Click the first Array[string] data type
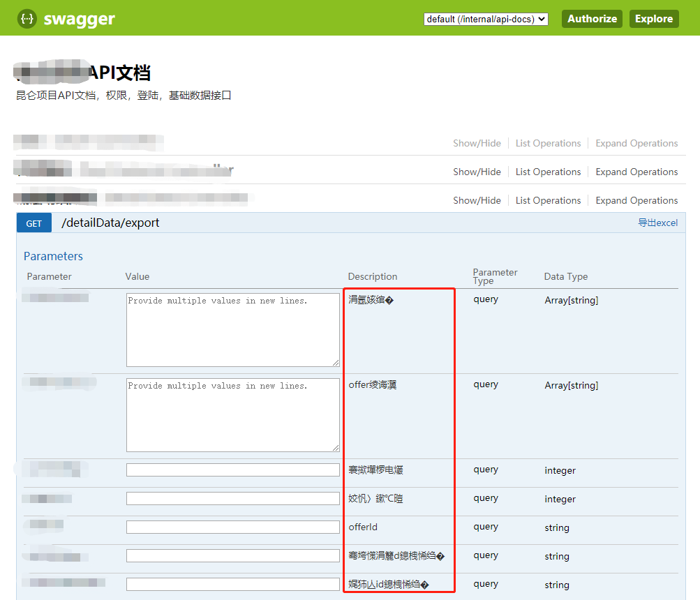This screenshot has height=600, width=700. tap(571, 300)
